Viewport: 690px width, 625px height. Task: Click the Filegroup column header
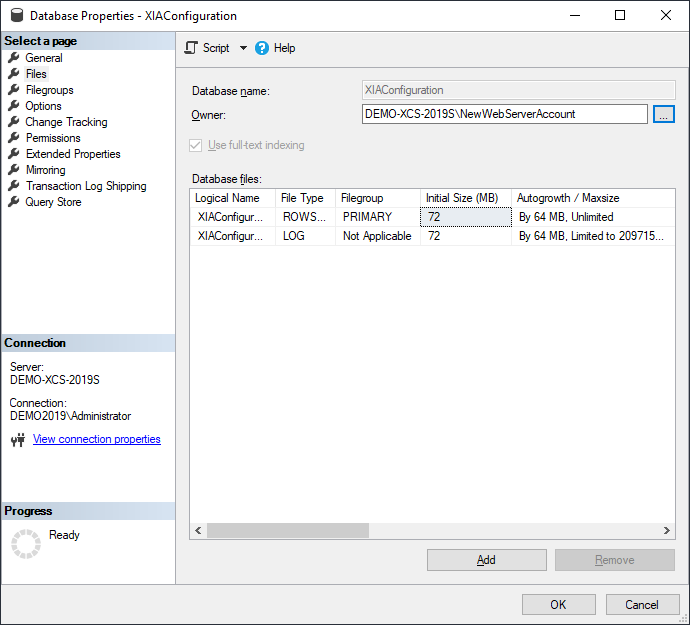coord(378,198)
